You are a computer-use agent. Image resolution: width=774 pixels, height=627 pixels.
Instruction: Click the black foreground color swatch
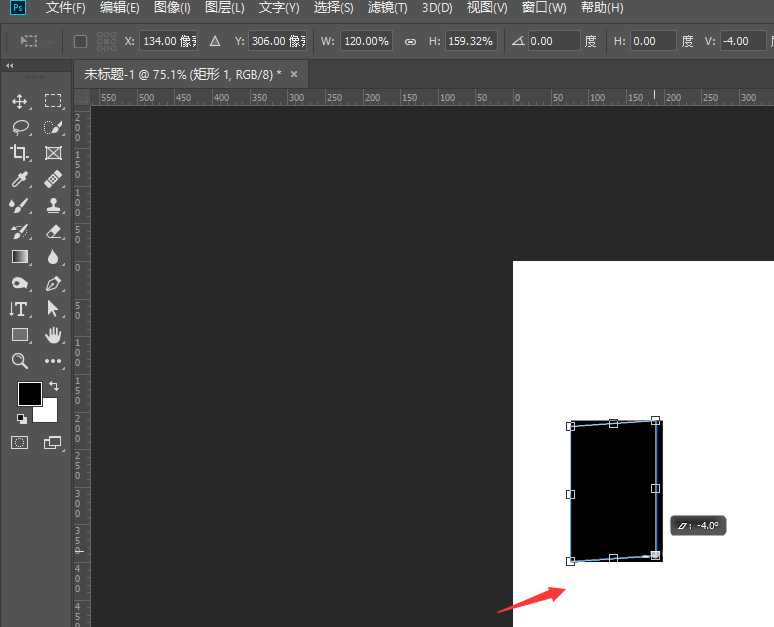point(29,393)
